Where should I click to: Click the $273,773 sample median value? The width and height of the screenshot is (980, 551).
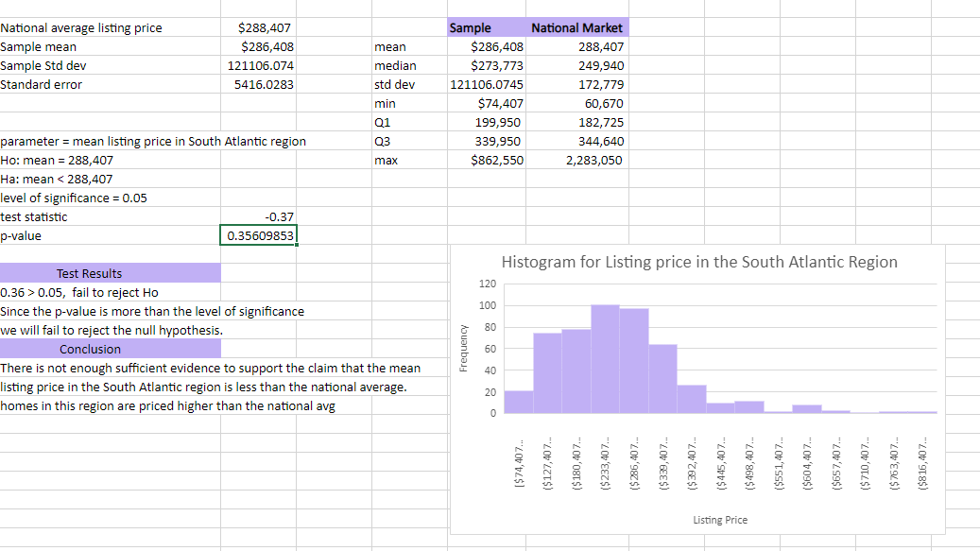click(x=487, y=65)
